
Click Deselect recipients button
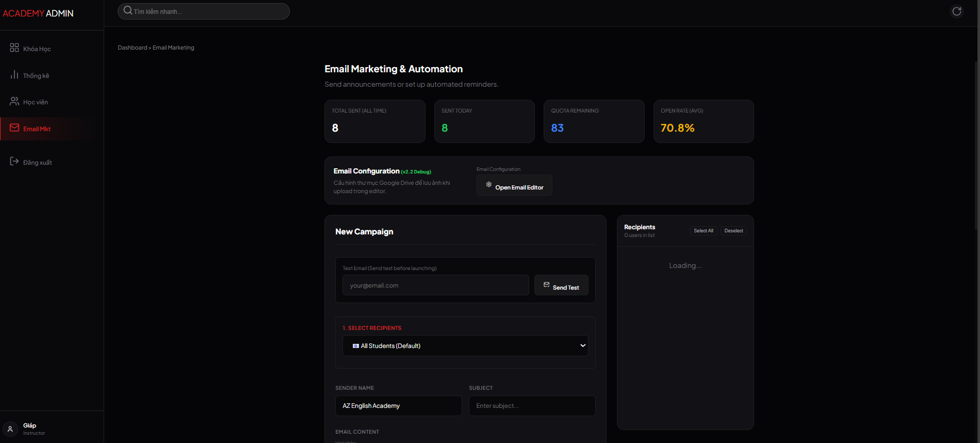pos(733,231)
